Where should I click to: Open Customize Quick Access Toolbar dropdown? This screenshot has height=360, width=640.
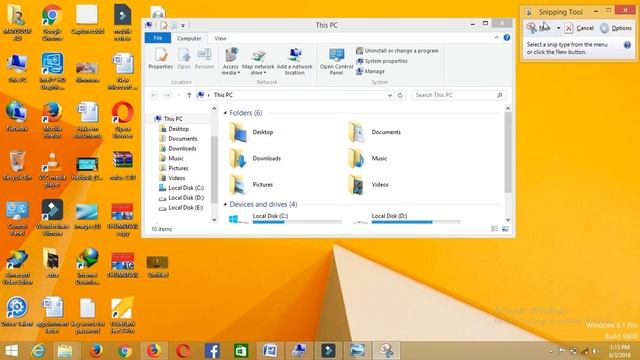183,25
